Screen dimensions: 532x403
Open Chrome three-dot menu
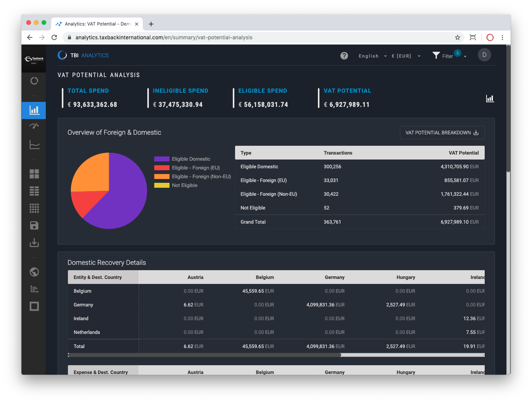coord(502,37)
